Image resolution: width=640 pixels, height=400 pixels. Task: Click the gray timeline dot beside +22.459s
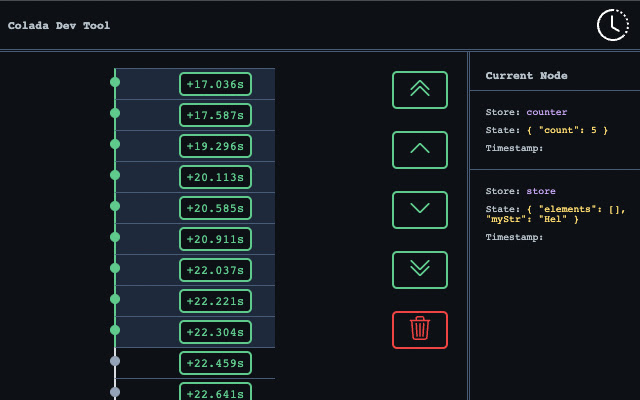tap(115, 361)
